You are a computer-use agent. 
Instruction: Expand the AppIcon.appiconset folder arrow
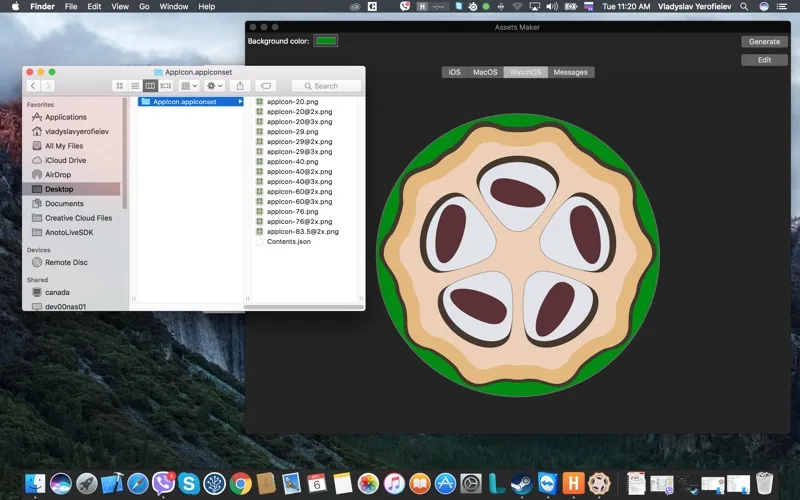point(240,101)
